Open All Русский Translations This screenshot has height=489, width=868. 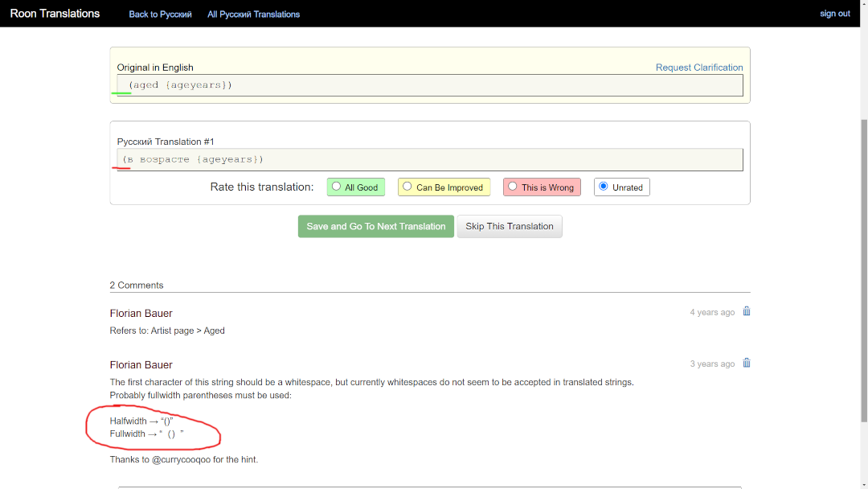tap(253, 14)
